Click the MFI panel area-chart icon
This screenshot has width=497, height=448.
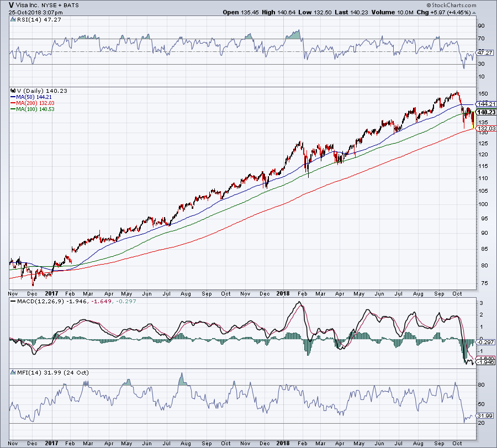[x=13, y=372]
